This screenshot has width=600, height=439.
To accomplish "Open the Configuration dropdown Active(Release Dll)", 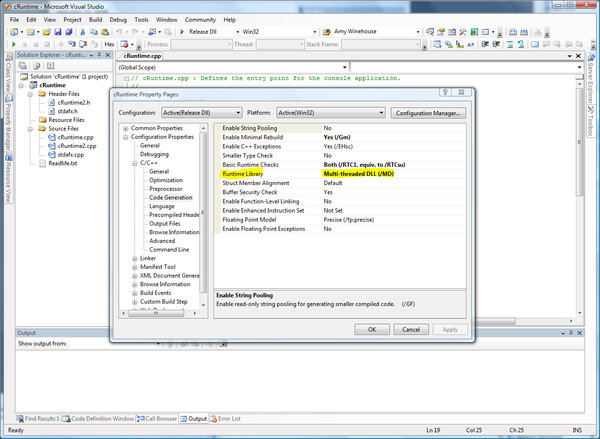I will click(x=201, y=113).
